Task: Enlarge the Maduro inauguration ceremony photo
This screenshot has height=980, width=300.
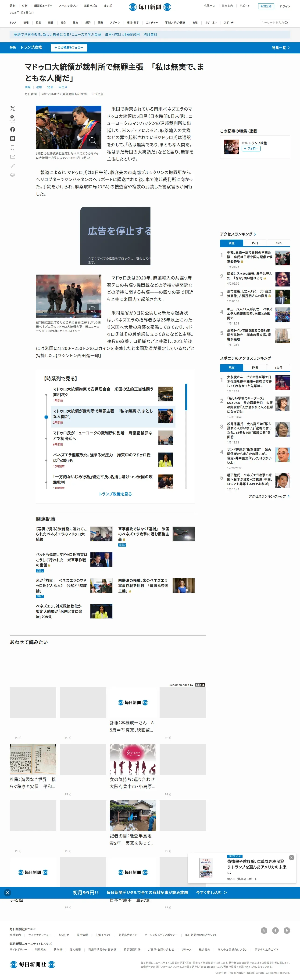Action: (93, 140)
